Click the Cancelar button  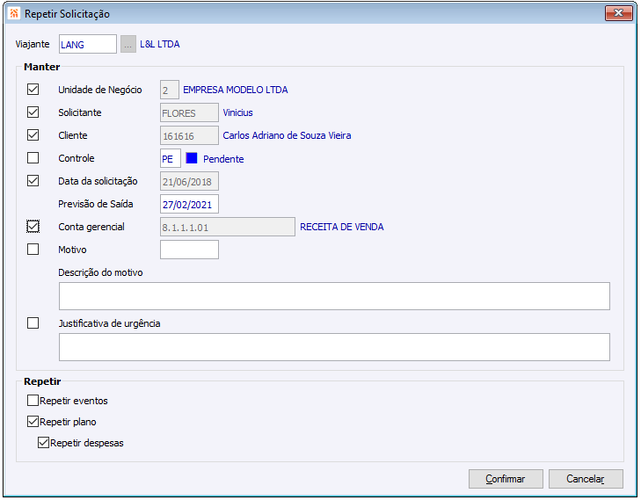(586, 479)
